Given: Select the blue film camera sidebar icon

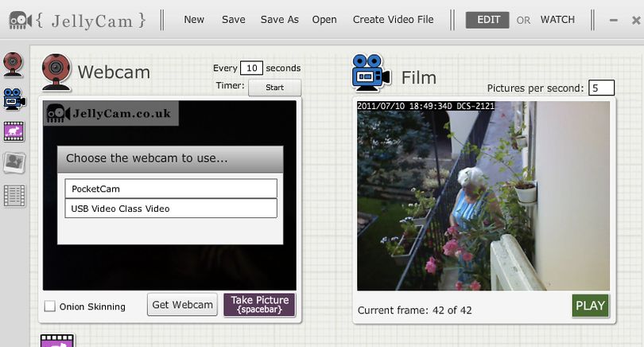Looking at the screenshot, I should (x=14, y=99).
